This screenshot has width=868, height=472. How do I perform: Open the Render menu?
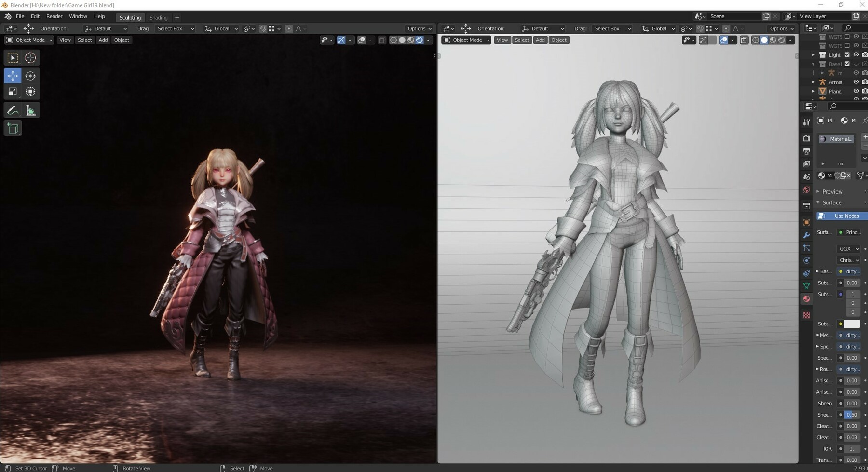pos(54,16)
